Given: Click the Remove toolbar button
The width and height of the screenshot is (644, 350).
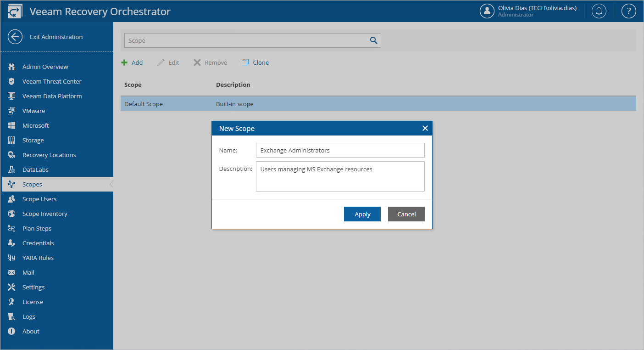Looking at the screenshot, I should [x=211, y=62].
